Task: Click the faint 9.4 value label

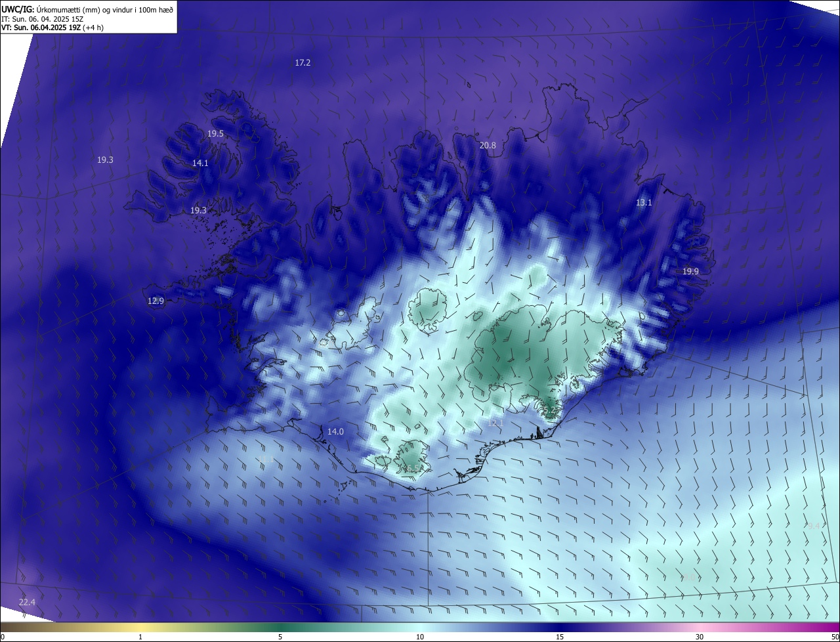Action: tap(814, 526)
